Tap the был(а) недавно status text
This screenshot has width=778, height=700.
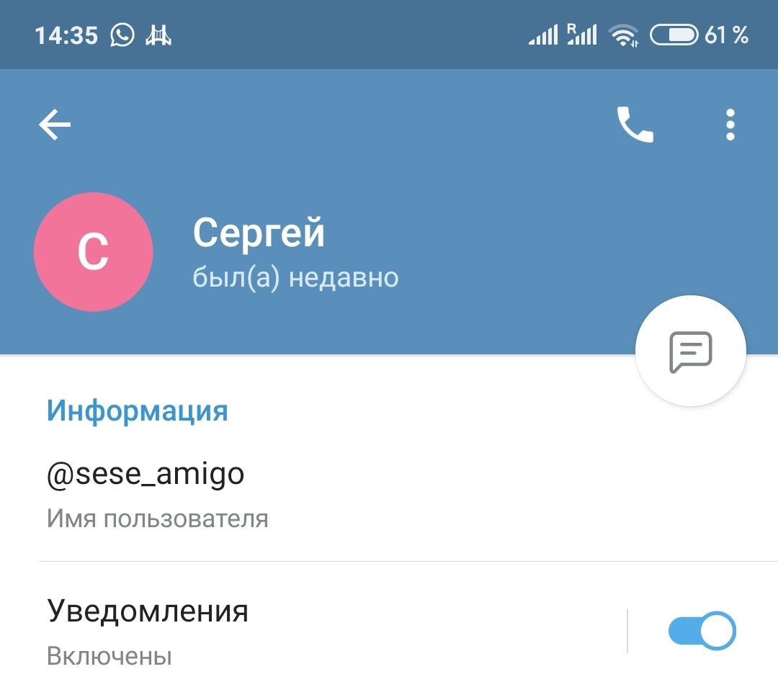point(295,277)
